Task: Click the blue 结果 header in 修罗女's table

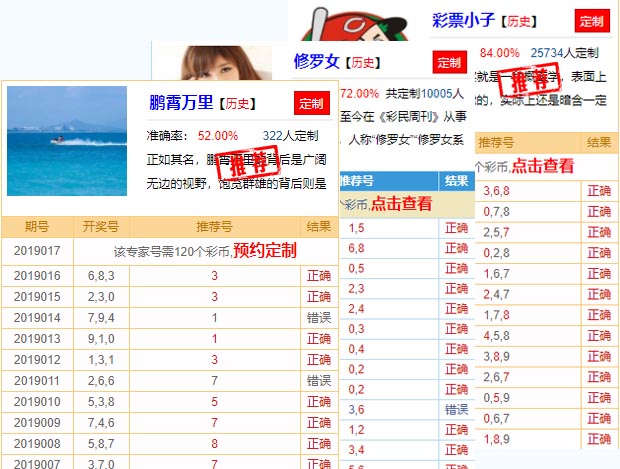Action: pyautogui.click(x=456, y=181)
